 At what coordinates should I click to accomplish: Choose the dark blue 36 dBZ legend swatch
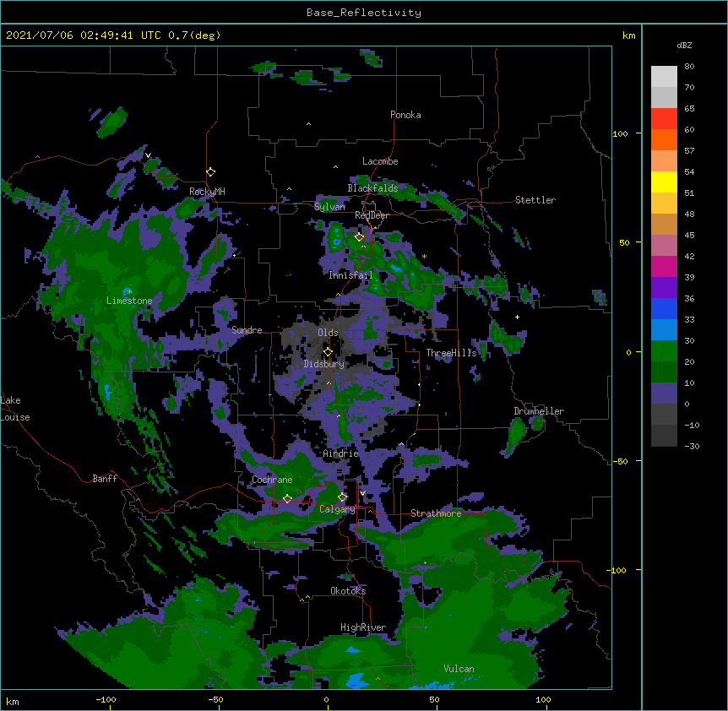click(x=664, y=308)
